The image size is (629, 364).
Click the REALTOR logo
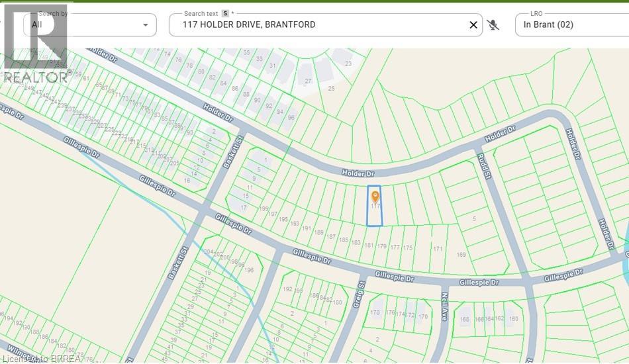[35, 44]
